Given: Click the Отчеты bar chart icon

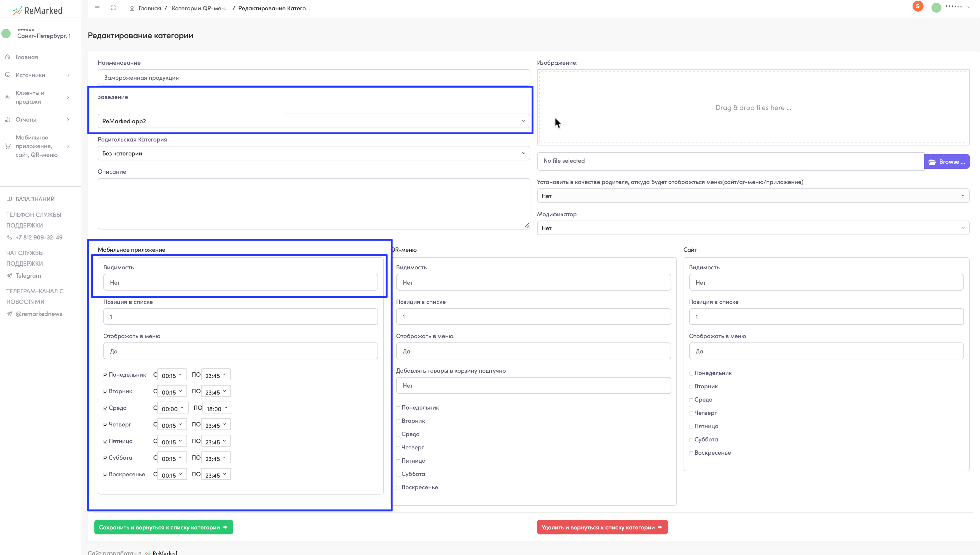Looking at the screenshot, I should [8, 119].
